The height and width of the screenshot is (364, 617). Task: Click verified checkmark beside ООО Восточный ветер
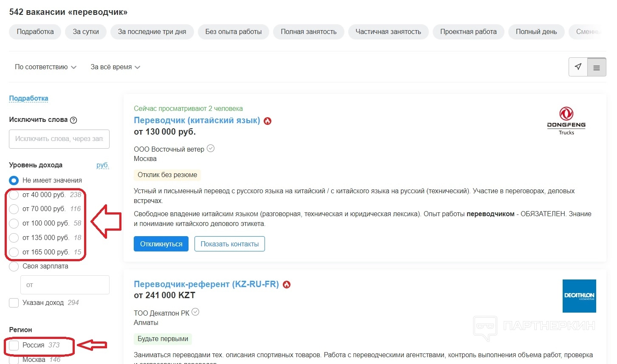click(x=211, y=149)
